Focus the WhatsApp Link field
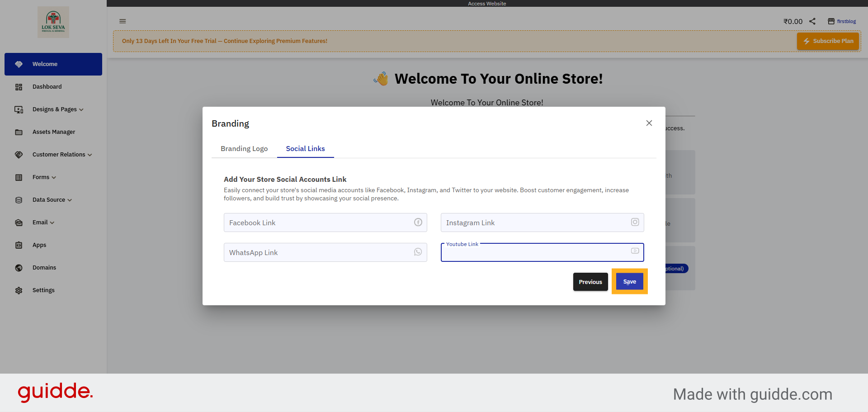 (325, 252)
